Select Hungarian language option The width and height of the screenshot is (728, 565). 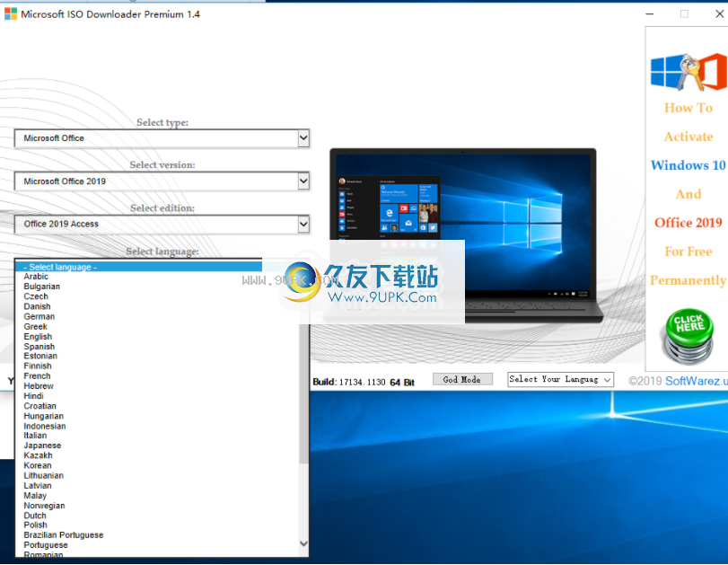click(x=44, y=416)
